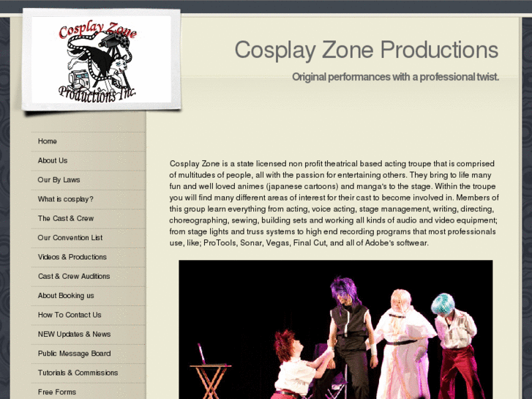The height and width of the screenshot is (399, 532).
Task: Browse Videos & Productions
Action: pyautogui.click(x=72, y=257)
